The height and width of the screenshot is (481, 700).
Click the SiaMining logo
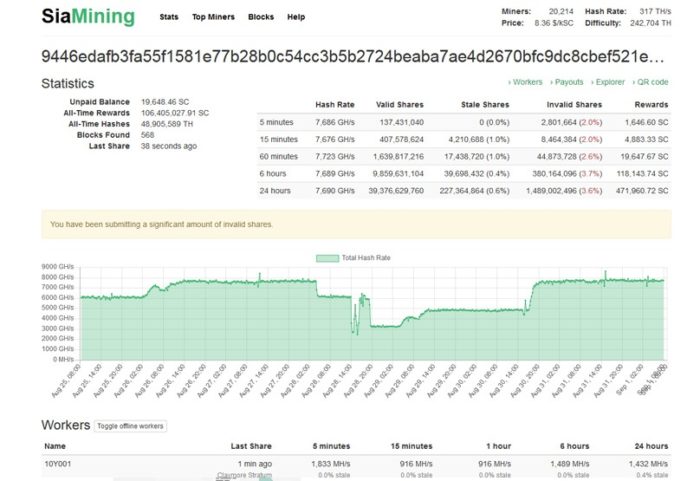pyautogui.click(x=88, y=17)
